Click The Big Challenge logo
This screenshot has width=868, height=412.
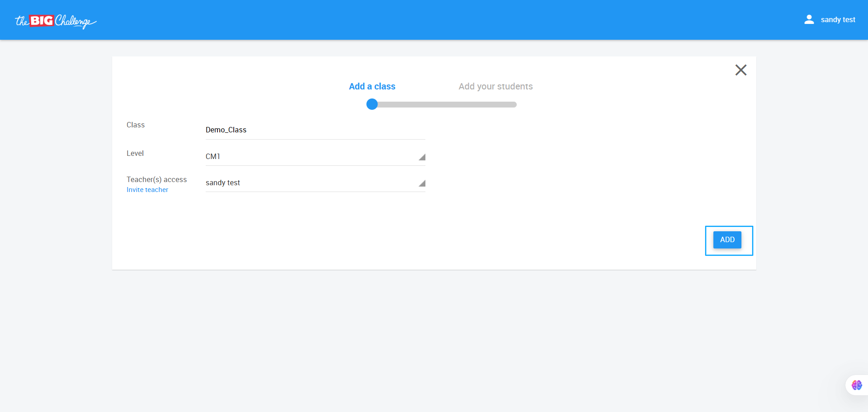pyautogui.click(x=56, y=21)
